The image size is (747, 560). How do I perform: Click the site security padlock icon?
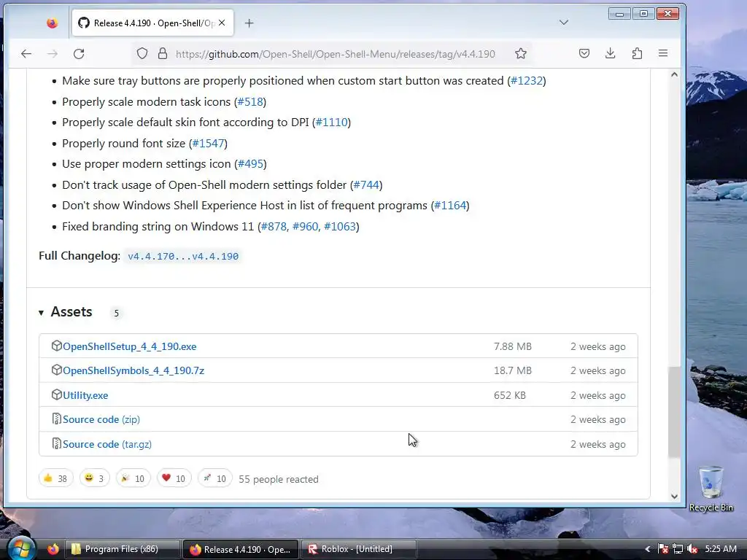pyautogui.click(x=163, y=53)
